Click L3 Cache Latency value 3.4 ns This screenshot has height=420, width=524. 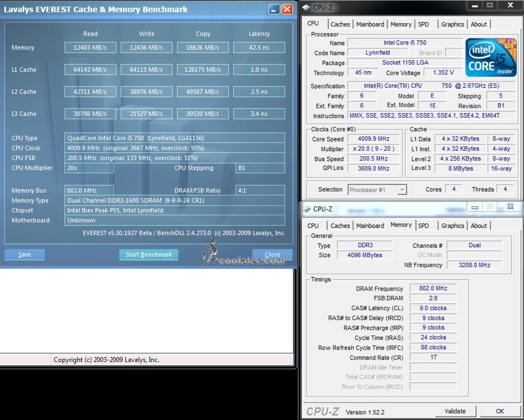[x=259, y=114]
